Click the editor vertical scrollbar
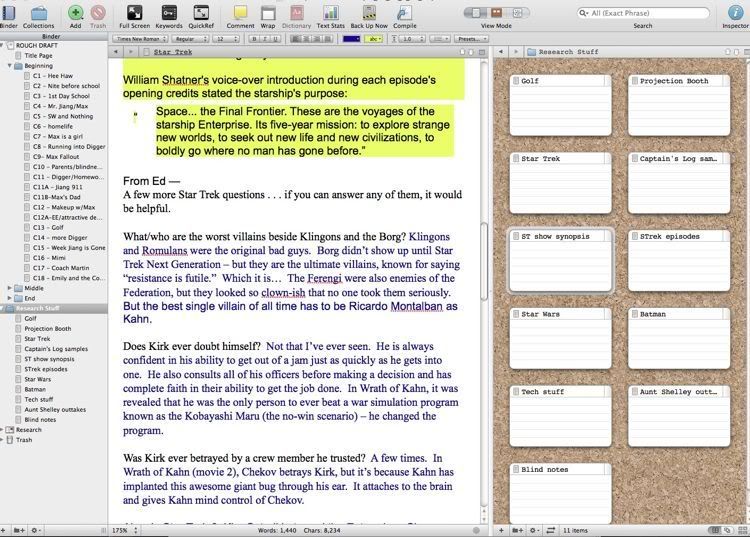The width and height of the screenshot is (750, 537). point(484,260)
